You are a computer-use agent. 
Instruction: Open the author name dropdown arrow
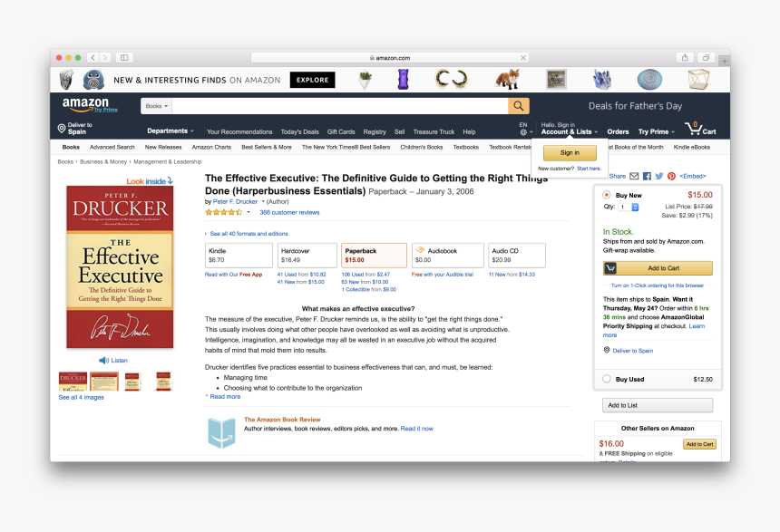pyautogui.click(x=263, y=201)
